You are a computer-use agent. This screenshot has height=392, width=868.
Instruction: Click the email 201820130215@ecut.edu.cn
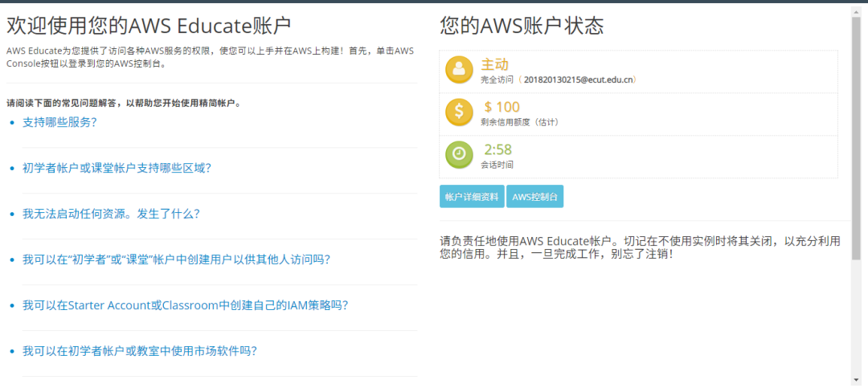click(579, 80)
